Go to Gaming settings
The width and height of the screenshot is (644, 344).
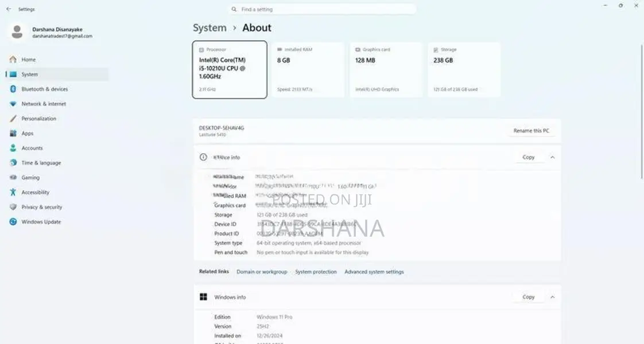coord(57,178)
